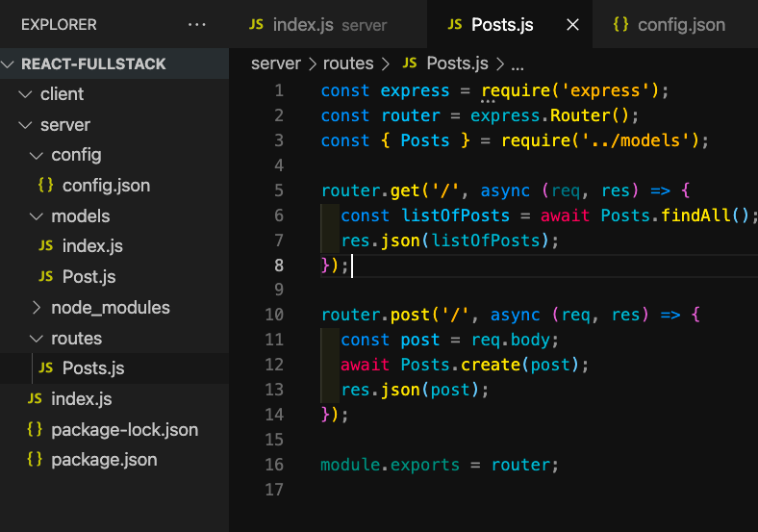Click line number 1 in gutter
The image size is (758, 532).
pos(279,90)
